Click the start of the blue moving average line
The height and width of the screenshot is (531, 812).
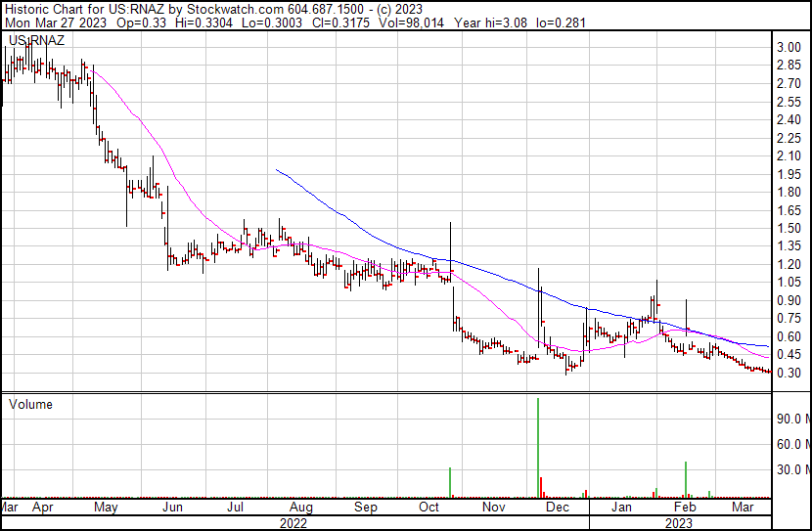[278, 170]
